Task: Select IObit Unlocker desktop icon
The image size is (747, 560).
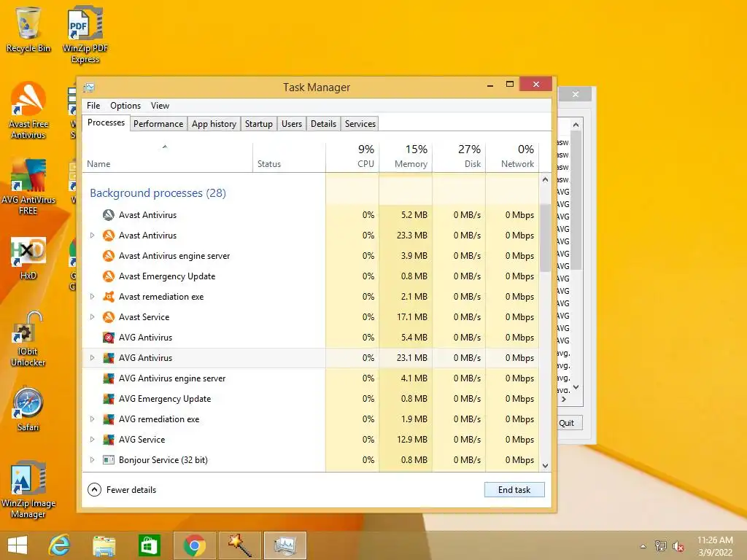Action: pyautogui.click(x=28, y=339)
